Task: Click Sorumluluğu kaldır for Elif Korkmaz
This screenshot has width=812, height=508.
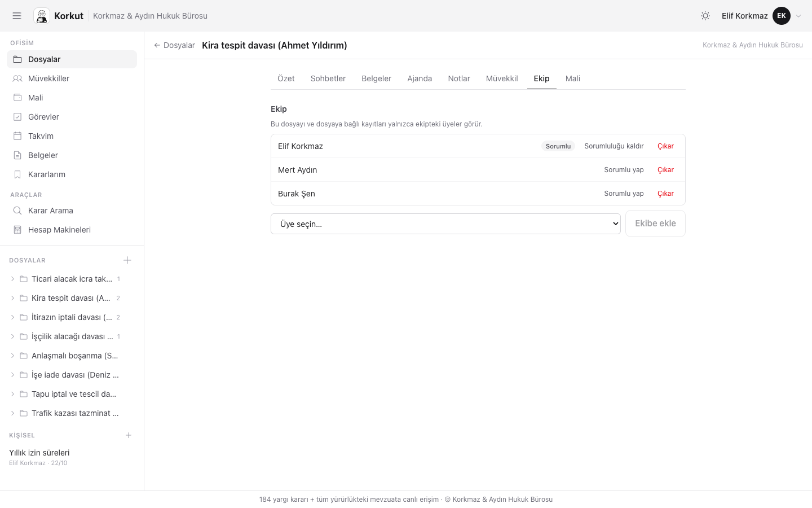Action: pos(614,146)
